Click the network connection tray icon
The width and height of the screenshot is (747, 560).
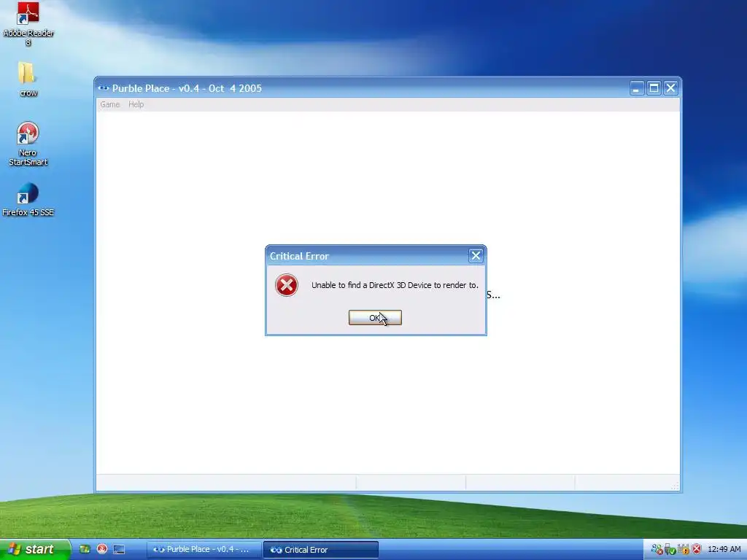pyautogui.click(x=657, y=550)
